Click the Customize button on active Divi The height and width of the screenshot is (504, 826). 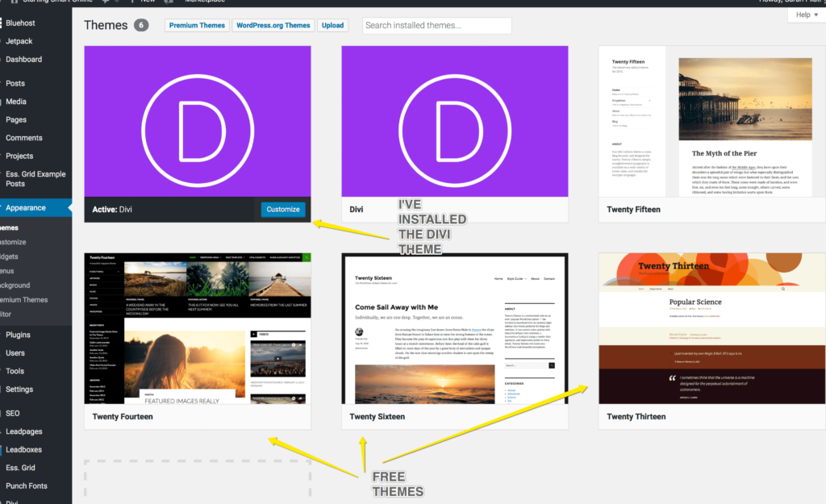click(x=283, y=210)
